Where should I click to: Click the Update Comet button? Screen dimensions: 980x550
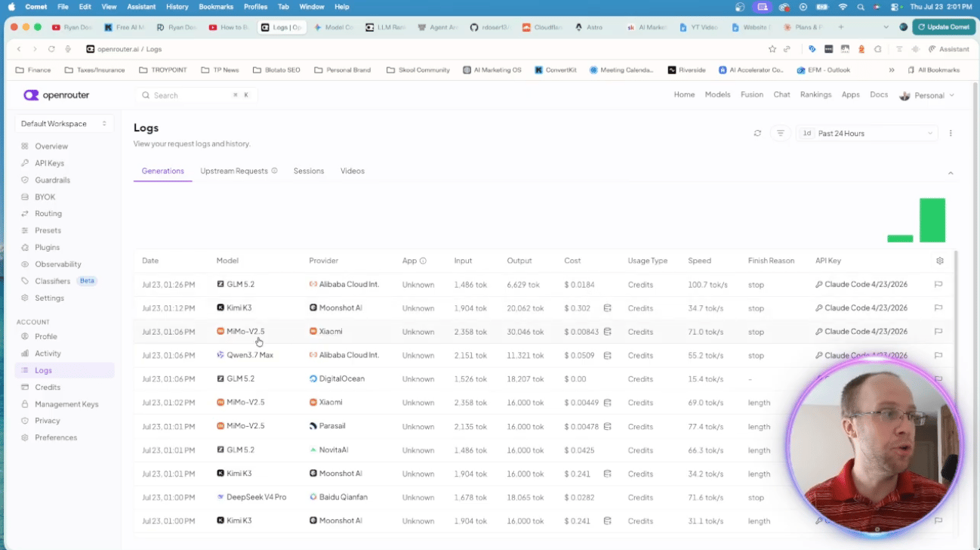[x=944, y=27]
